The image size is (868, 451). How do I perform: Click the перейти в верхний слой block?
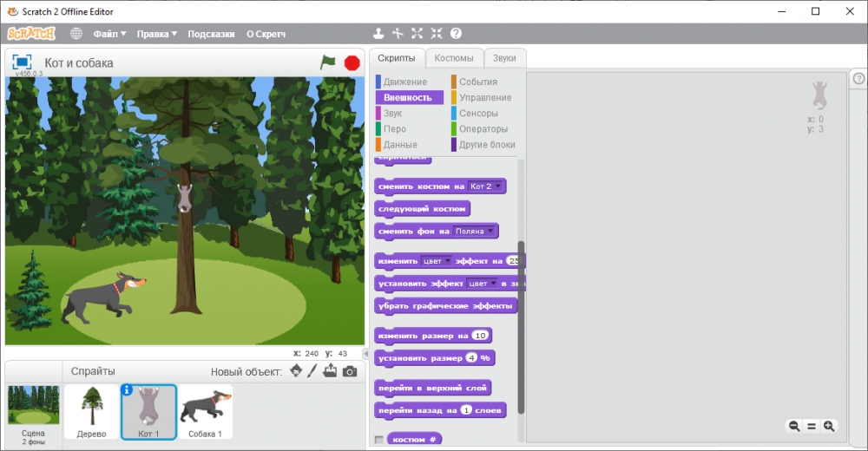(432, 388)
